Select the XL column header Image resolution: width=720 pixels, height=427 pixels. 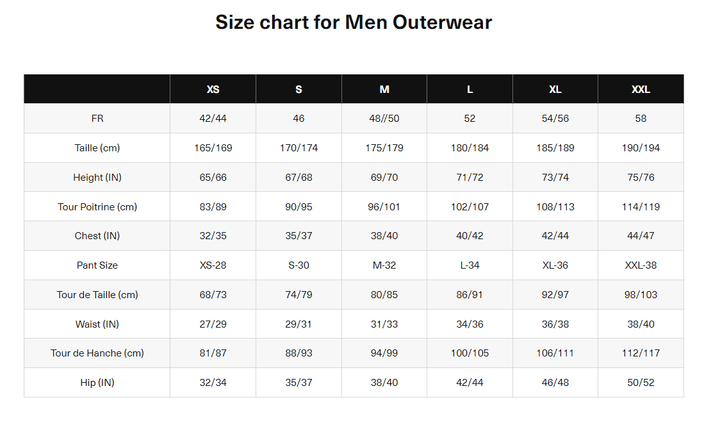[x=555, y=89]
